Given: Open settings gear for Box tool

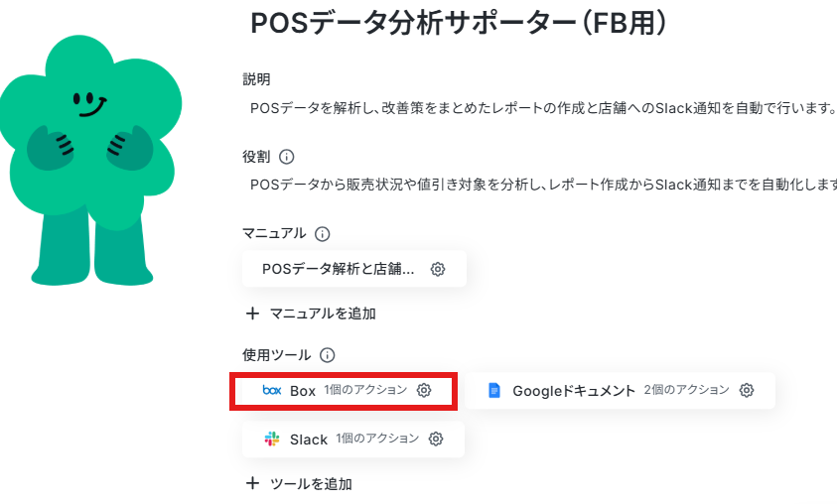Looking at the screenshot, I should coord(424,390).
